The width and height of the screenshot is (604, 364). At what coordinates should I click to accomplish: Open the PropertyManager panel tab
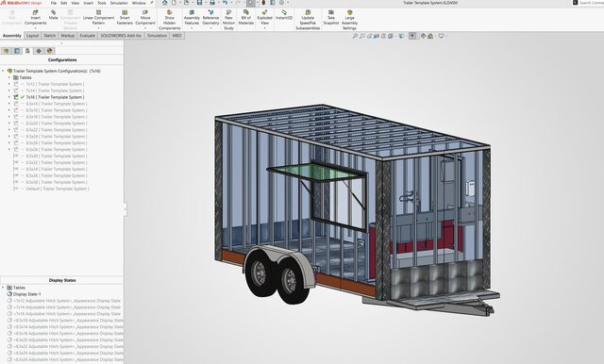(x=17, y=51)
